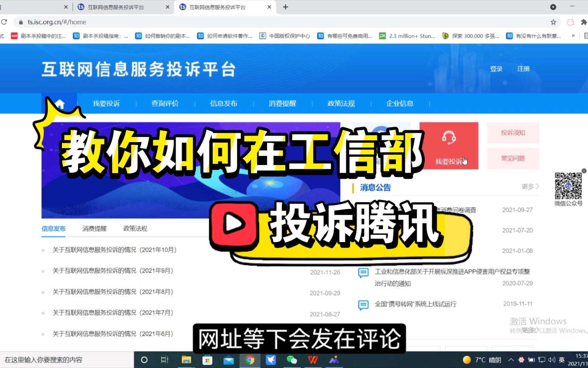Switch to the second 互联网信息服务投诉平台 browser tab

[x=116, y=7]
